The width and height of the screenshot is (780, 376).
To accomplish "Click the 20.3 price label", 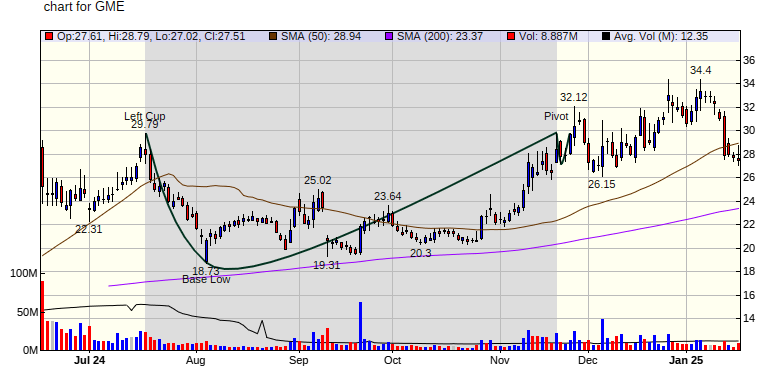I will tap(421, 253).
